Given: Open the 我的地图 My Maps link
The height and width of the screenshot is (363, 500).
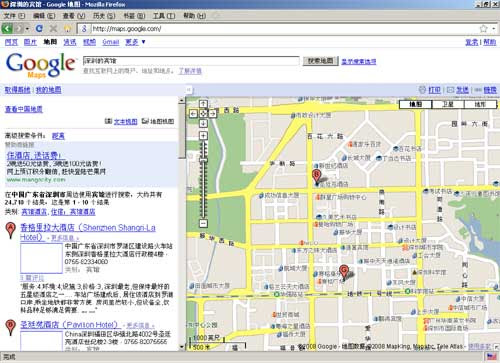Looking at the screenshot, I should point(48,90).
